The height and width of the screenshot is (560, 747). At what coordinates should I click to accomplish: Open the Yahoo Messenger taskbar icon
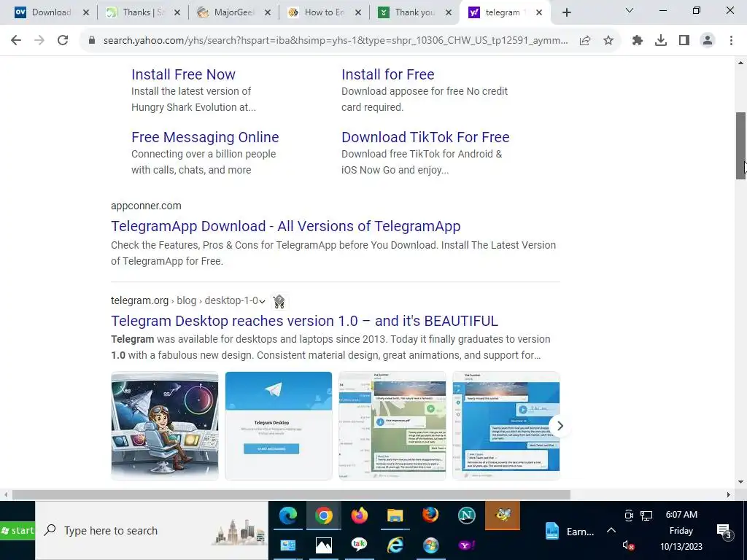pos(466,545)
